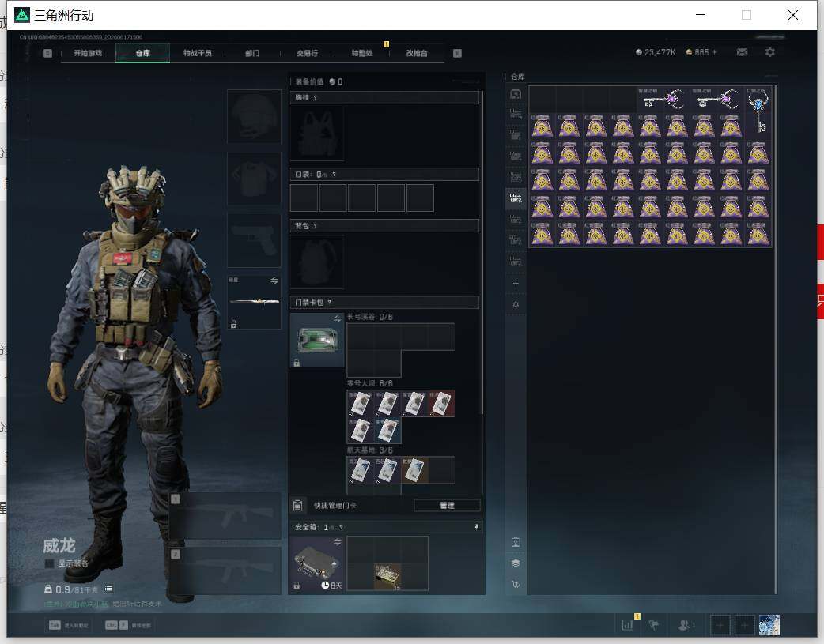Click left nav arrow before tabs

click(47, 53)
